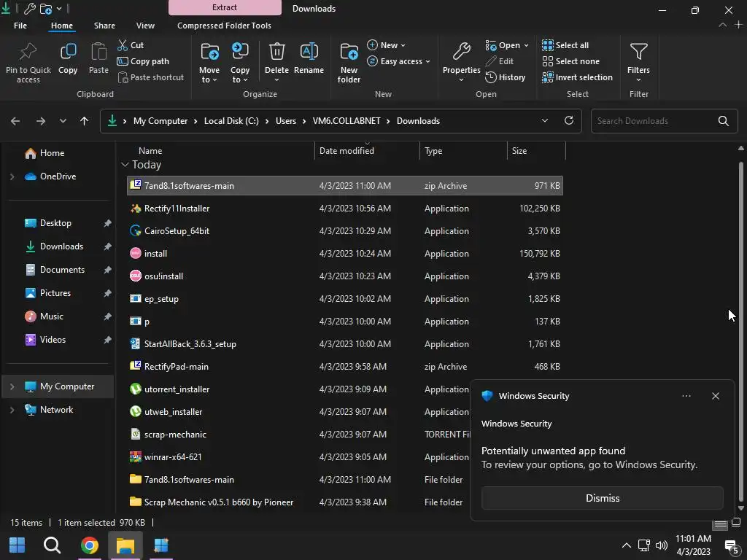Screen dimensions: 747x560
Task: Select the Rectify11Installer file
Action: coord(345,209)
